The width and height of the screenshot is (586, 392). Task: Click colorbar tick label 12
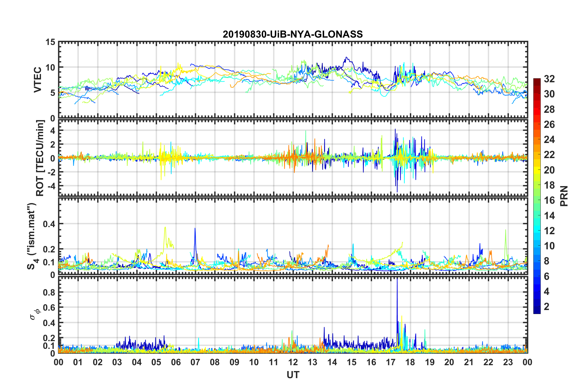coord(549,231)
